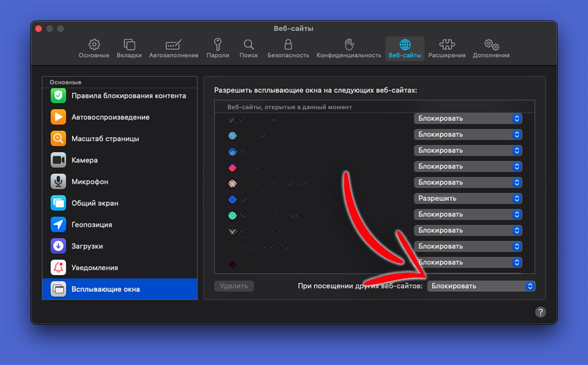Image resolution: width=588 pixels, height=365 pixels.
Task: Open the first website's Блокировать dropdown
Action: coord(468,118)
